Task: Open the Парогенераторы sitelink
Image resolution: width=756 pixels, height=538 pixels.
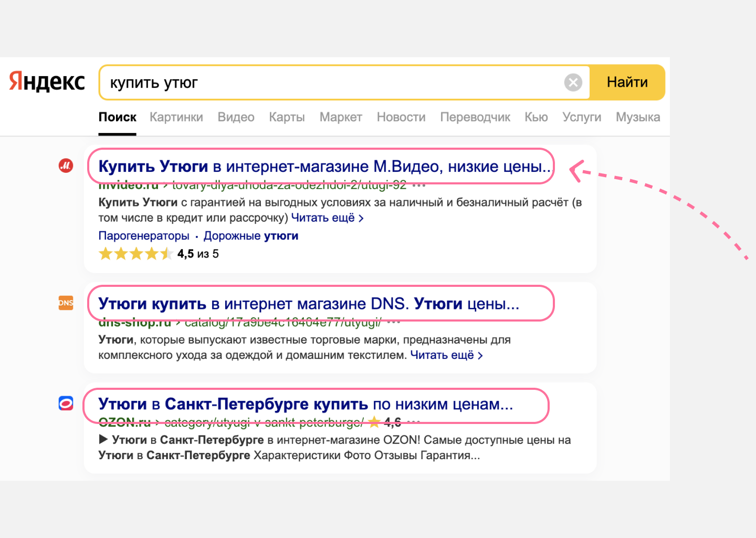Action: [x=144, y=236]
